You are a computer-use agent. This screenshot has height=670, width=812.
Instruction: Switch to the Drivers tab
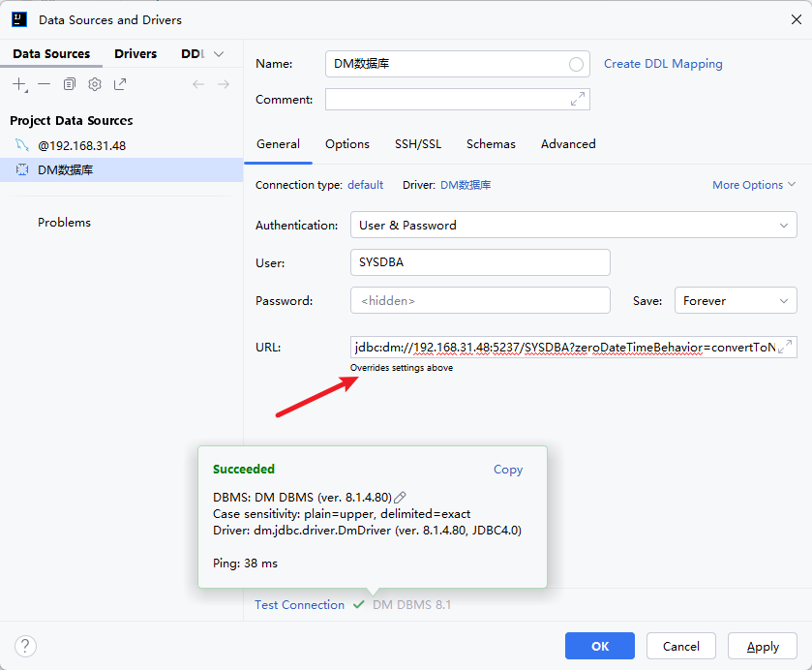[x=135, y=54]
